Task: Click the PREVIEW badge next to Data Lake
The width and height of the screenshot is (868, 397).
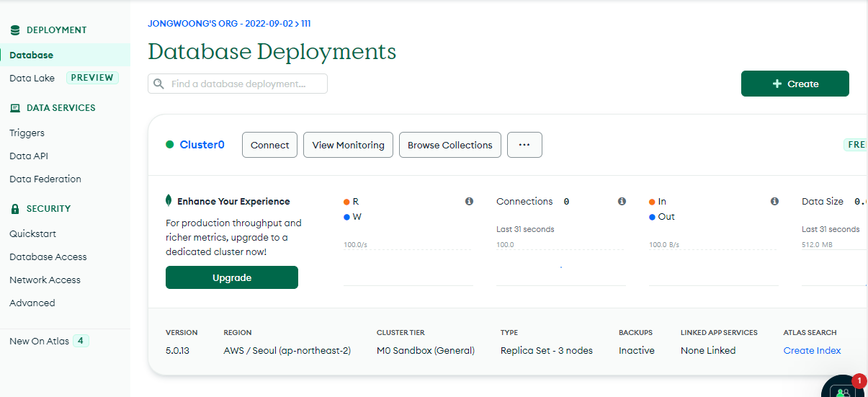Action: click(92, 78)
